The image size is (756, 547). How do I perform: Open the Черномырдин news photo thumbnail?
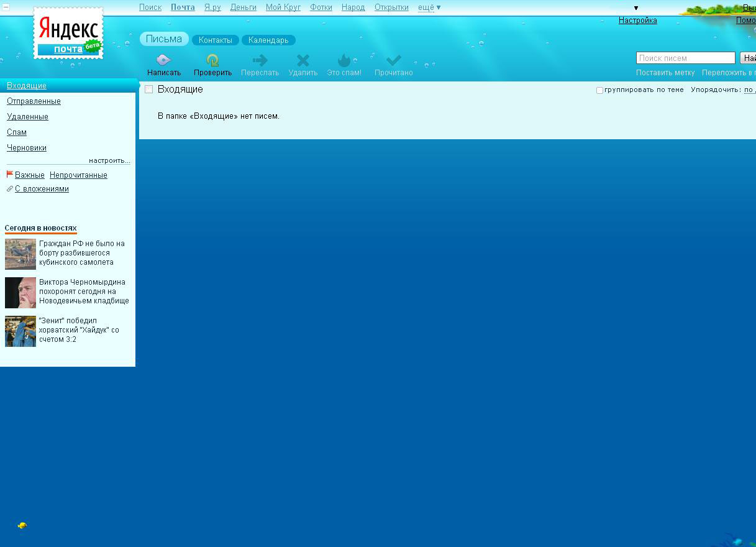(20, 293)
